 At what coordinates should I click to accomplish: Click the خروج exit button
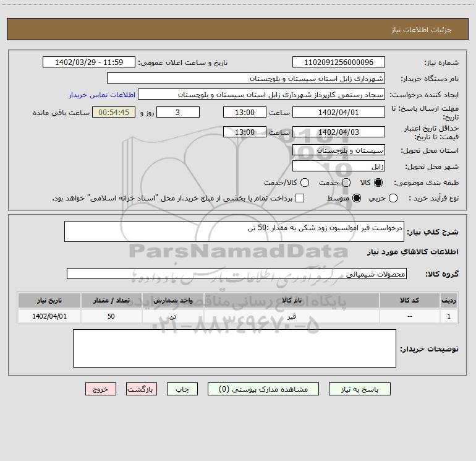101,389
